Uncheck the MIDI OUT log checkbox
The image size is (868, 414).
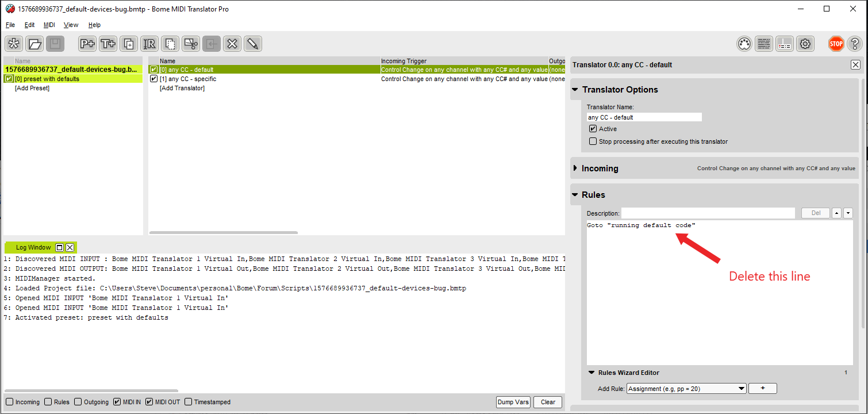(149, 402)
